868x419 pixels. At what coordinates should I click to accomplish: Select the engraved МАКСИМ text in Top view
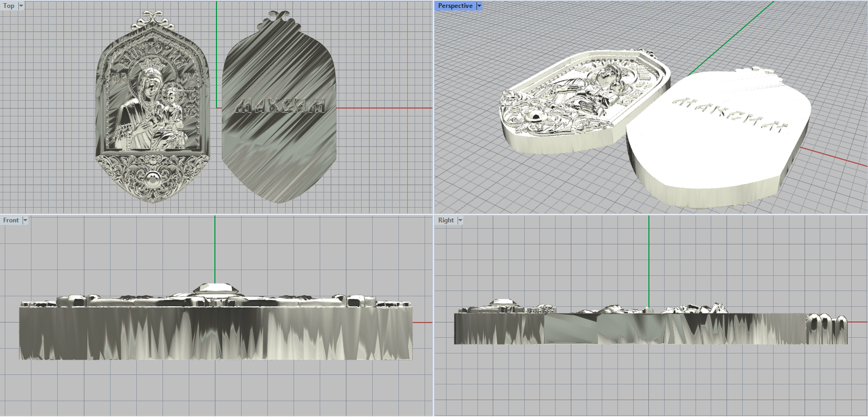click(280, 106)
